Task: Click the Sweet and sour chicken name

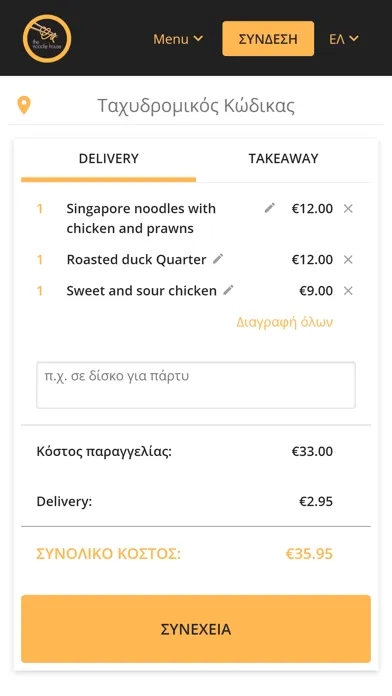Action: pyautogui.click(x=142, y=291)
